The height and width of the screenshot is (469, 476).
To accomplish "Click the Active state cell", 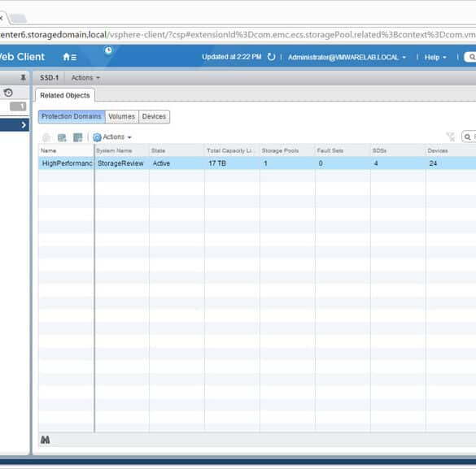I will click(x=177, y=163).
